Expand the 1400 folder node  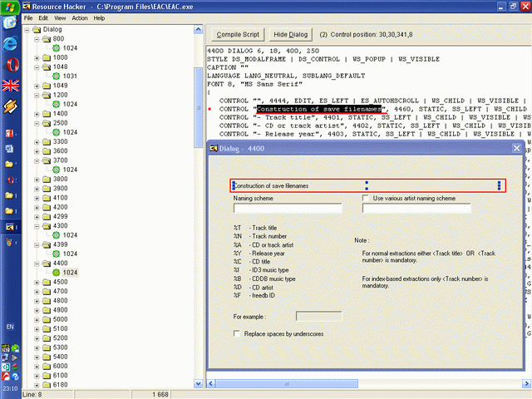pos(37,114)
